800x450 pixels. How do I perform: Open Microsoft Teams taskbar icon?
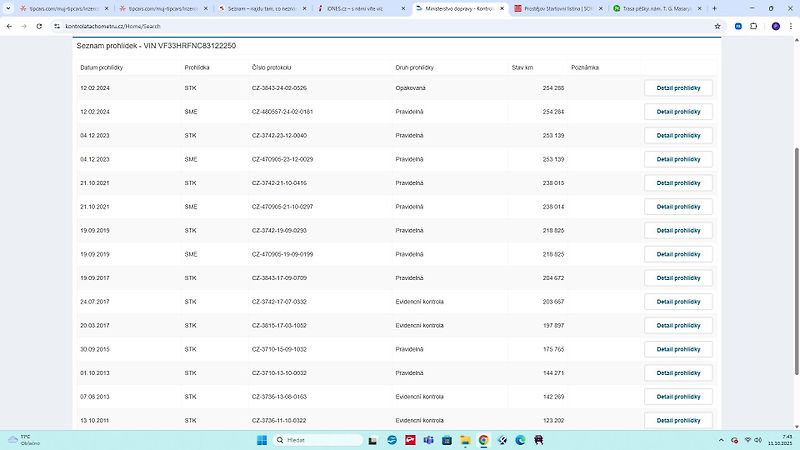tap(429, 440)
